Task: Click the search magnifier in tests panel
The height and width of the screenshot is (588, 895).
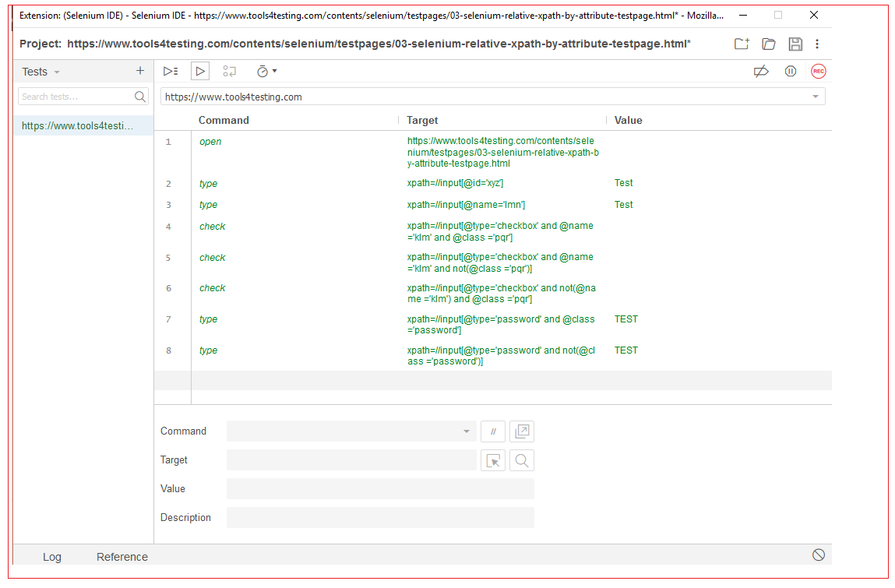Action: (x=140, y=97)
